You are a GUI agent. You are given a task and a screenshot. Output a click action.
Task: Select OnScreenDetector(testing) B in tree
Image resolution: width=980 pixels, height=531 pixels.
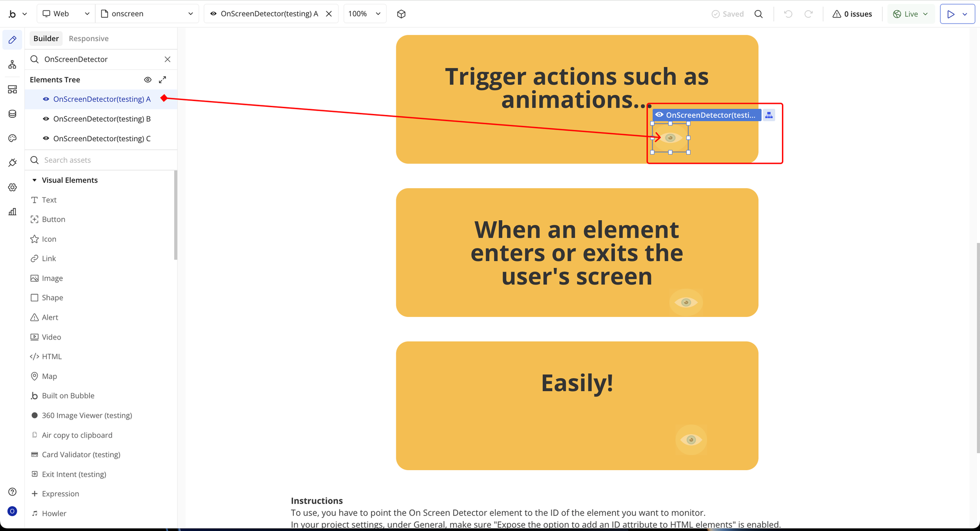pyautogui.click(x=101, y=119)
